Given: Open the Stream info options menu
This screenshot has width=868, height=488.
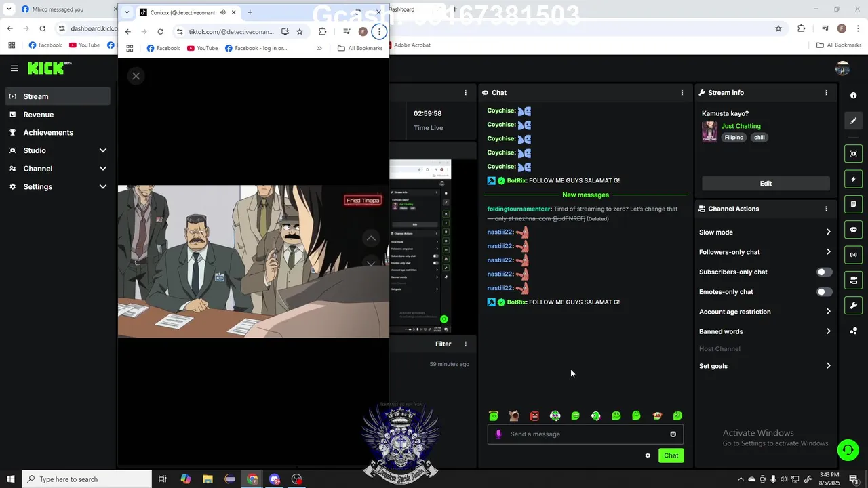Looking at the screenshot, I should tap(826, 93).
